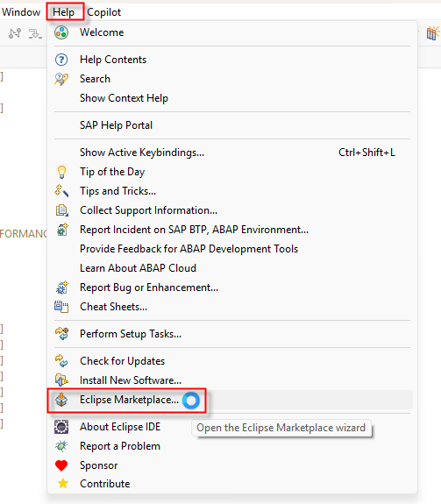
Task: Open SAP Help Portal
Action: tap(232, 125)
